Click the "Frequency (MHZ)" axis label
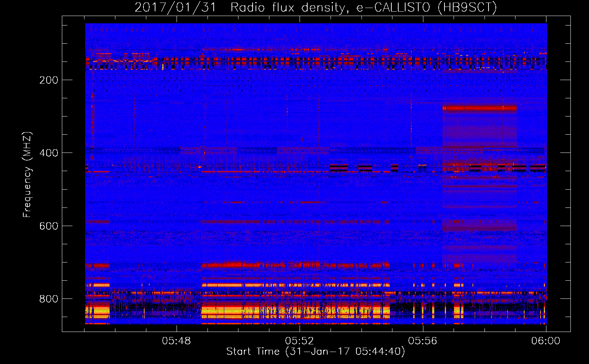The height and width of the screenshot is (364, 589). (x=27, y=175)
